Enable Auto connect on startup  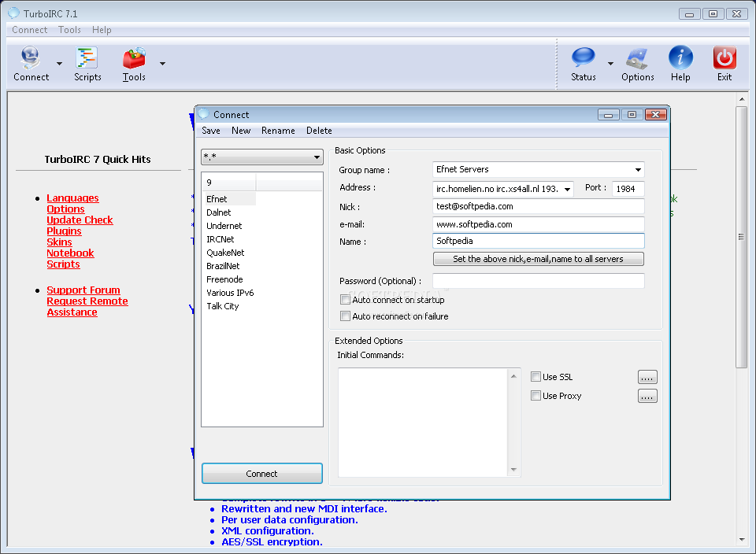click(x=345, y=300)
